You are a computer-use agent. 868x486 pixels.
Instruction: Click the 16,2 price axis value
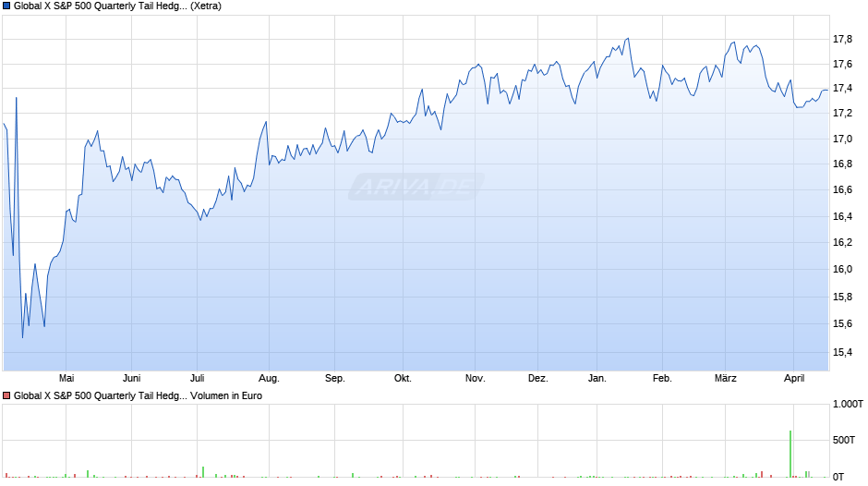842,242
